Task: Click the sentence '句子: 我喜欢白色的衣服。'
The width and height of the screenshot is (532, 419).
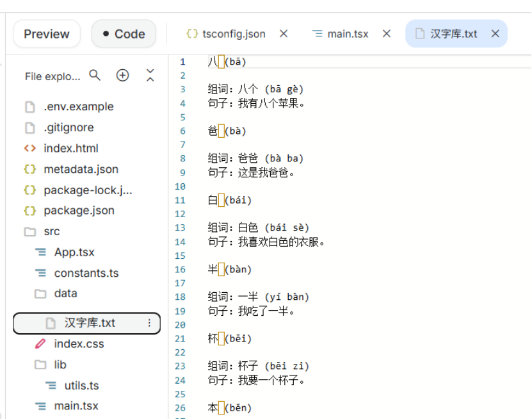Action: pos(267,242)
